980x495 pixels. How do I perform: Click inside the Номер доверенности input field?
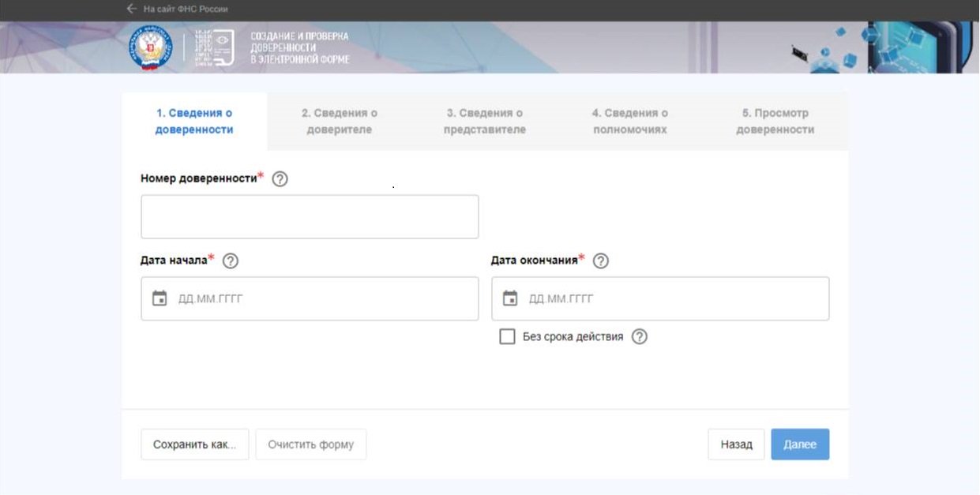pos(310,216)
